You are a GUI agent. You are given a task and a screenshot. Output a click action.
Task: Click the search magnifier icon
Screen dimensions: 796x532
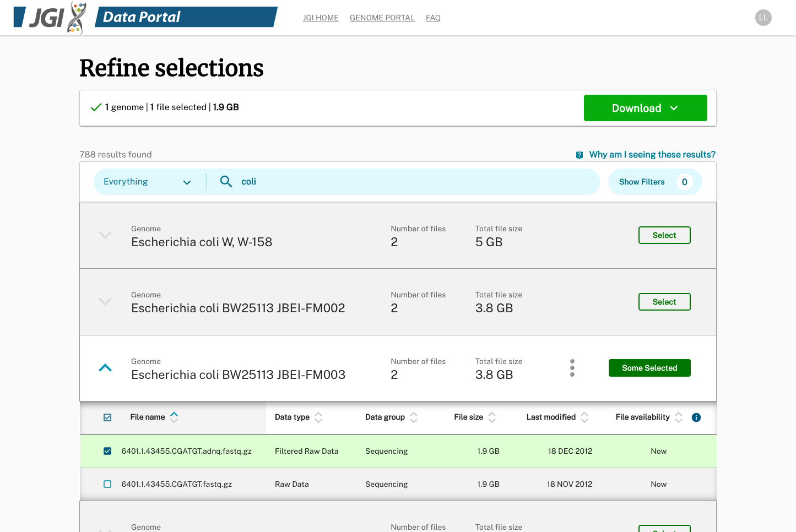[x=226, y=181]
